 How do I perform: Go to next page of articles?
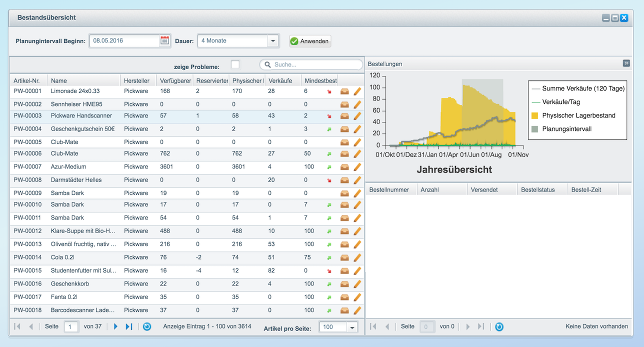(115, 326)
